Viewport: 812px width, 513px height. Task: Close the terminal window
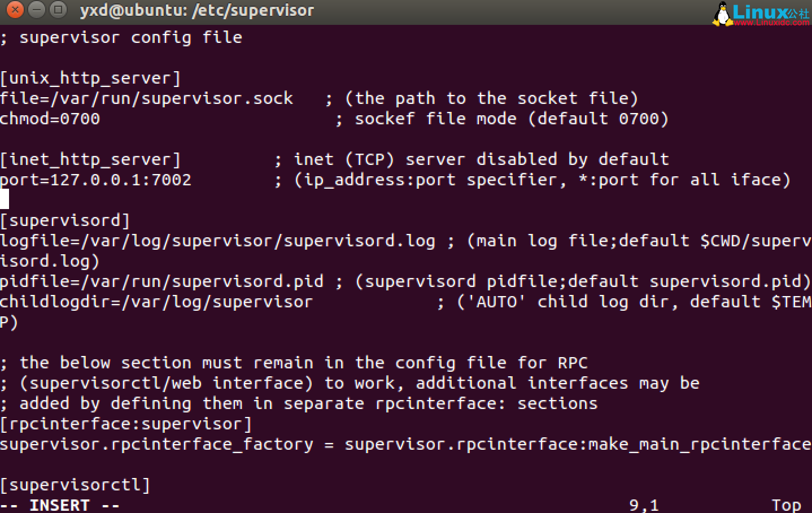tap(15, 10)
